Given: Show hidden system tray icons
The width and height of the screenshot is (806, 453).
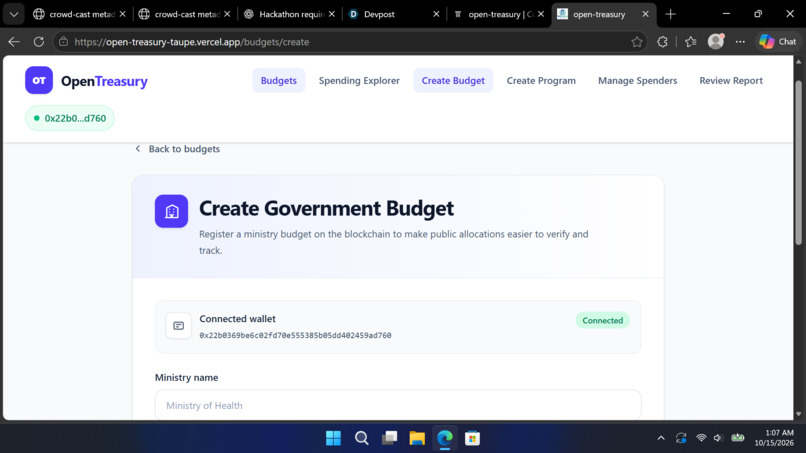Looking at the screenshot, I should pos(661,438).
